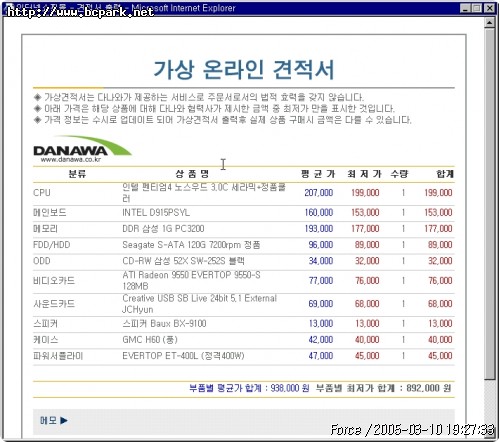The image size is (500, 442).
Task: Close the Internet Explorer window
Action: [x=489, y=8]
